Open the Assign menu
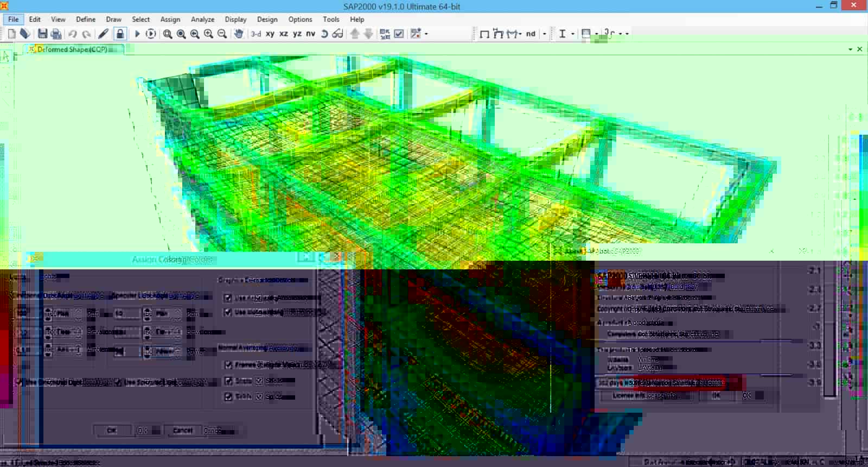The image size is (868, 467). pyautogui.click(x=170, y=19)
